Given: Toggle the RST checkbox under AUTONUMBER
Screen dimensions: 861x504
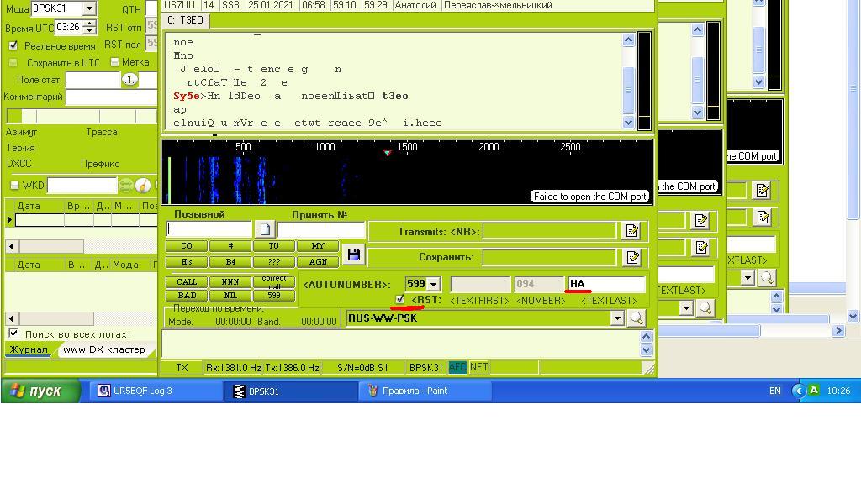Looking at the screenshot, I should tap(400, 300).
